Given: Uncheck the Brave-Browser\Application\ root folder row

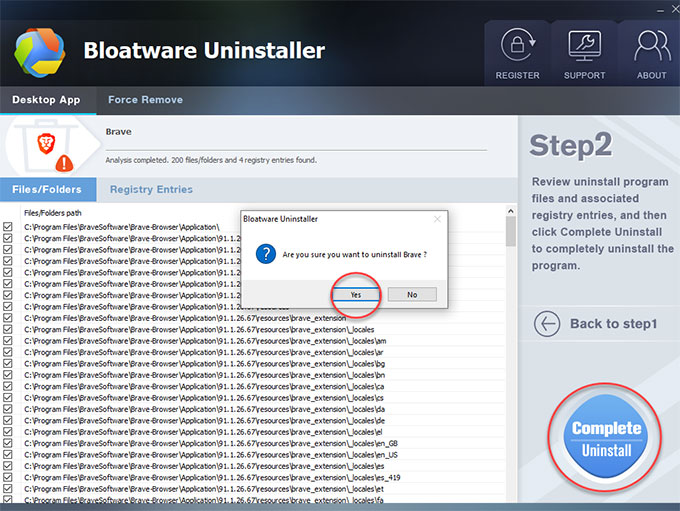Looking at the screenshot, I should point(8,227).
